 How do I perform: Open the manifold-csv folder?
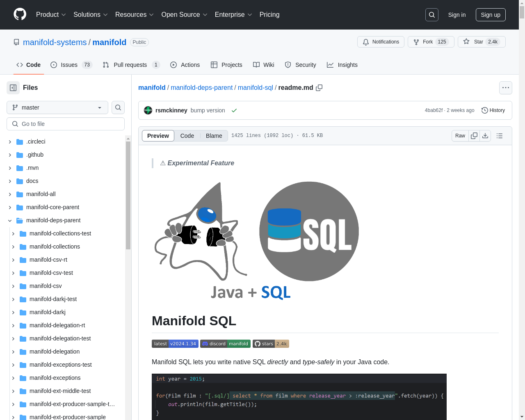[46, 286]
